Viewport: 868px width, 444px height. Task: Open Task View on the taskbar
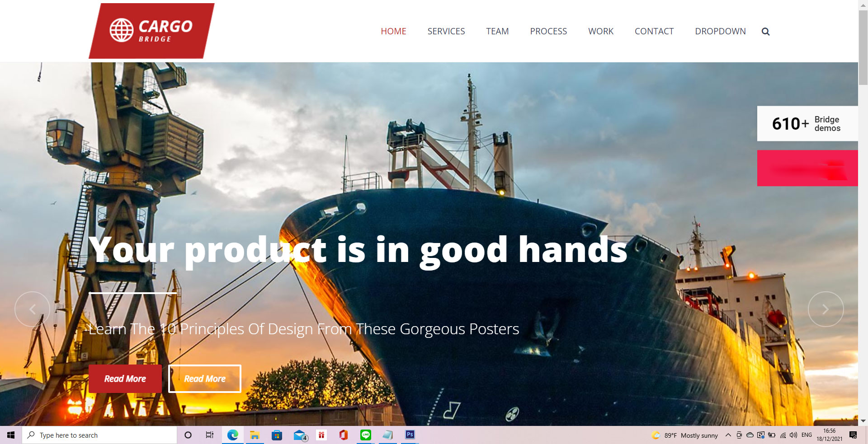(210, 435)
